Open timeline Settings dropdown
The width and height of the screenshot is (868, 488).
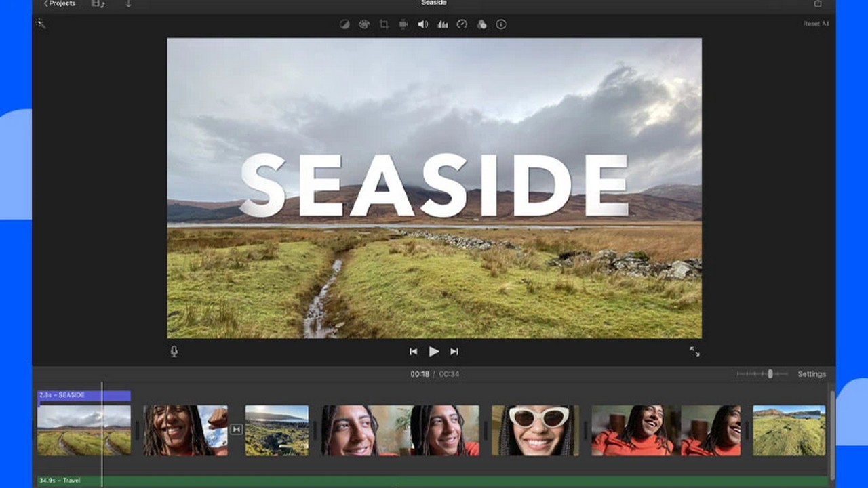pos(811,374)
